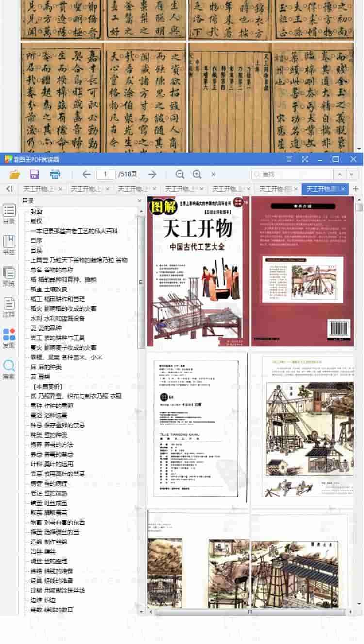Click the copyright page with TUJIE TIANGONG KAIWU
The width and height of the screenshot is (364, 644).
click(197, 428)
